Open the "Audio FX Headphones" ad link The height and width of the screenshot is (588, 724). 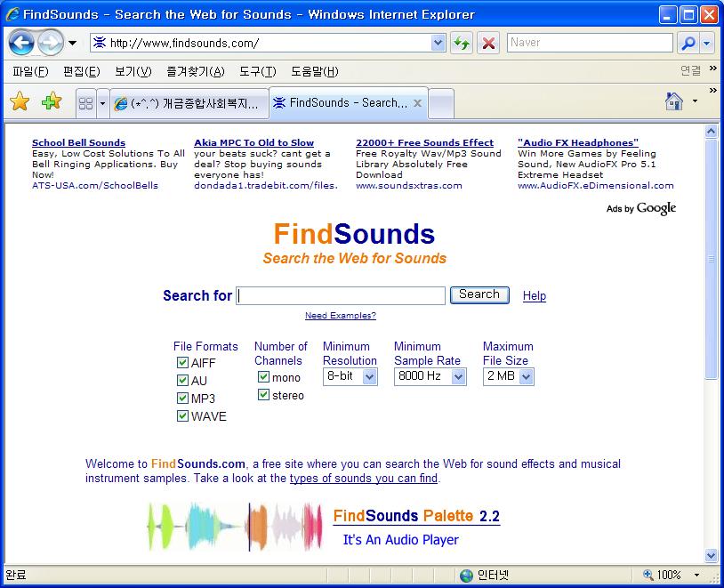click(x=578, y=142)
